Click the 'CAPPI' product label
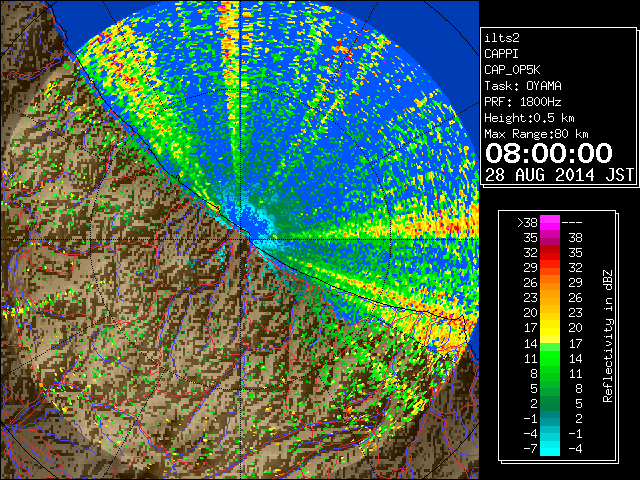The width and height of the screenshot is (640, 480). pyautogui.click(x=501, y=54)
